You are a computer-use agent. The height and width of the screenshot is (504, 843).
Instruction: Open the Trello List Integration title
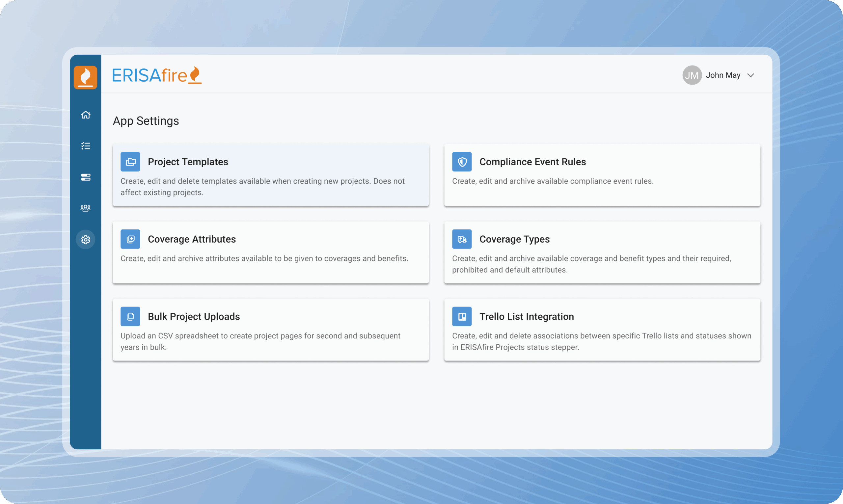(x=527, y=317)
